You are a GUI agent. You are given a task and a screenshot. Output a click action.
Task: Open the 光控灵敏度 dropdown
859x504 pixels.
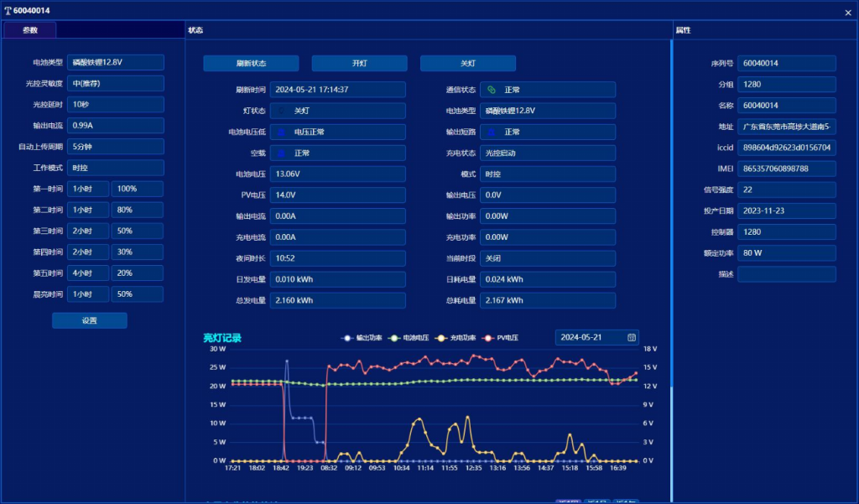pos(115,84)
